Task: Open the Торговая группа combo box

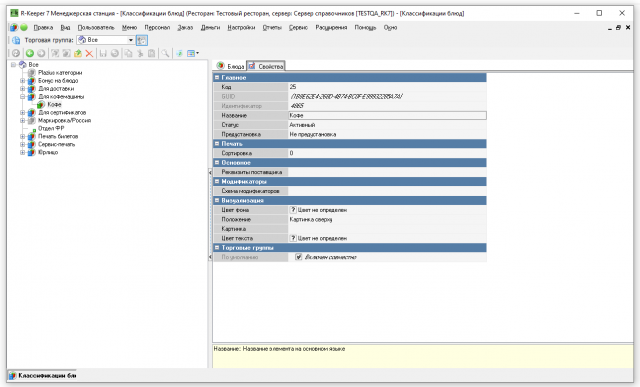Action: click(x=106, y=40)
